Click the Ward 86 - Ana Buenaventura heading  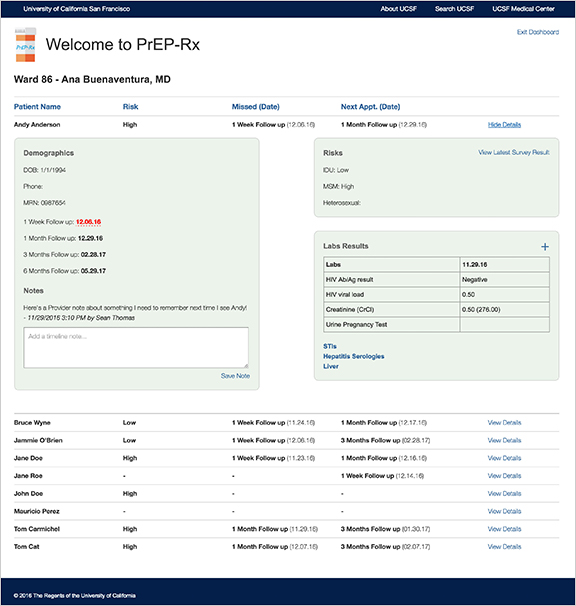pyautogui.click(x=92, y=79)
